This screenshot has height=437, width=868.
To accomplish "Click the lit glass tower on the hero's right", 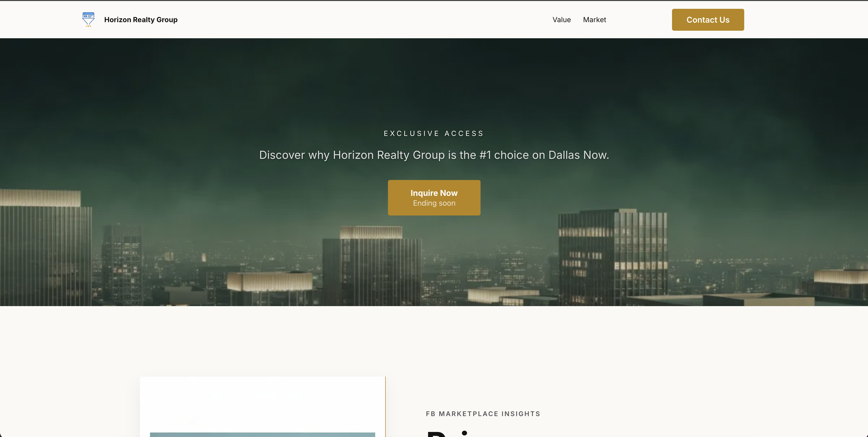I will point(613,256).
